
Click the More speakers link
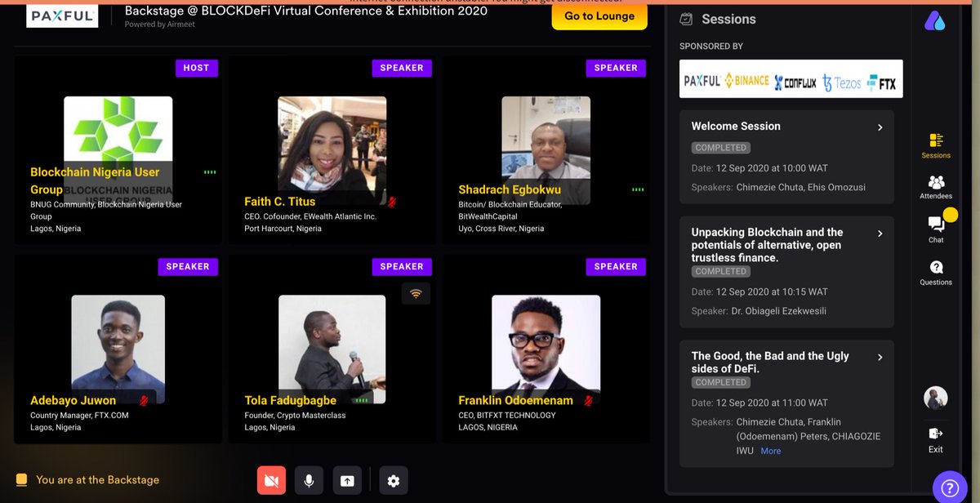tap(770, 451)
